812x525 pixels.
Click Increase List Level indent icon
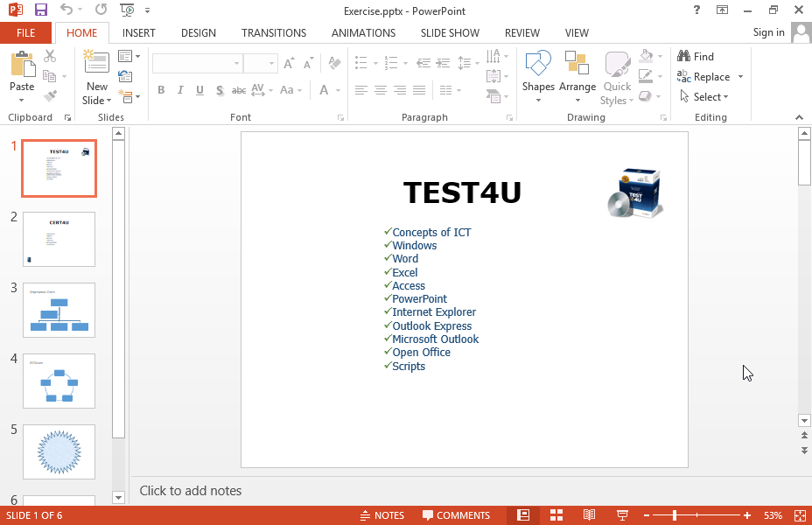pos(444,63)
